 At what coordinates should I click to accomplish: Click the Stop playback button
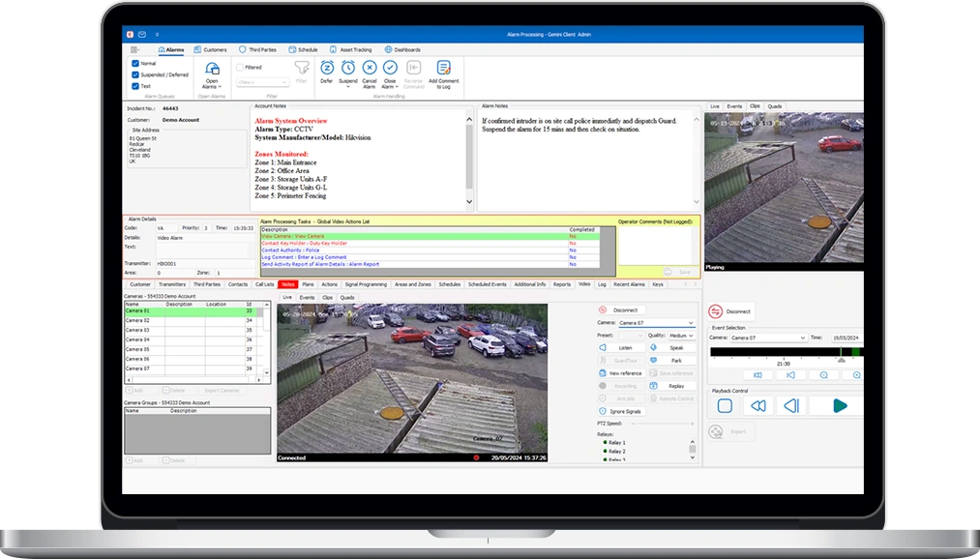[x=725, y=406]
